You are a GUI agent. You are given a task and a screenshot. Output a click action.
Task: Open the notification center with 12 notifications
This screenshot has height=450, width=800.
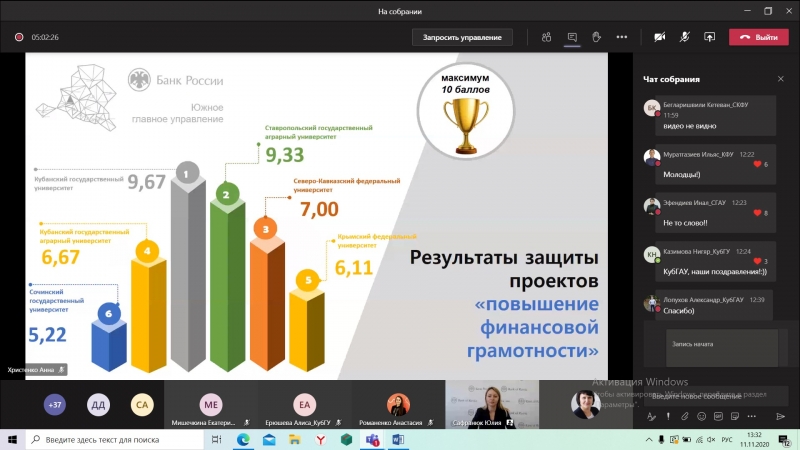784,439
